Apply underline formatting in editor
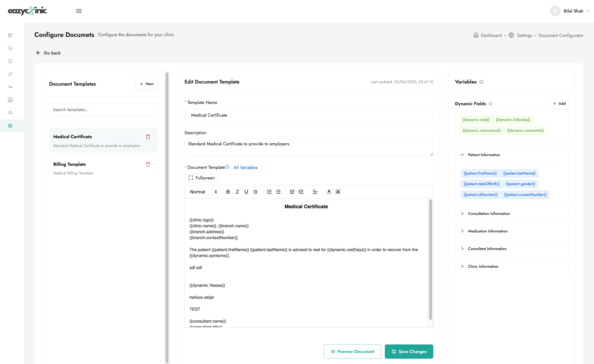Image resolution: width=594 pixels, height=364 pixels. pyautogui.click(x=246, y=192)
